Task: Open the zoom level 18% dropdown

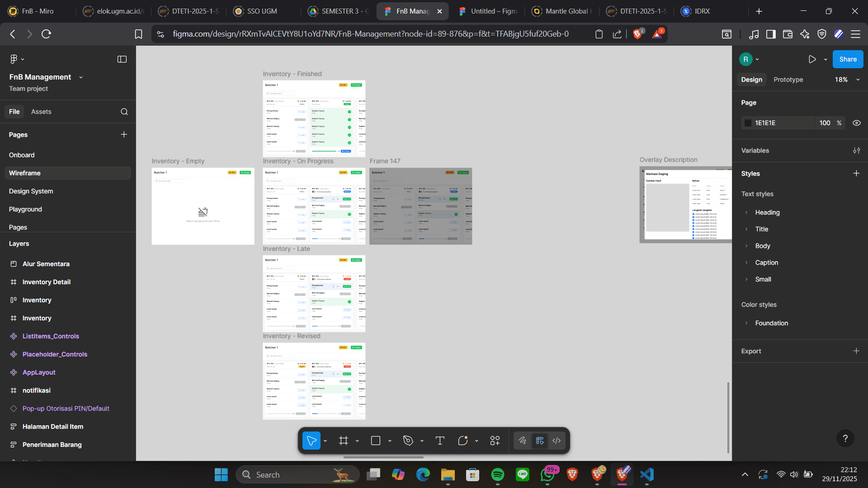Action: pyautogui.click(x=847, y=80)
